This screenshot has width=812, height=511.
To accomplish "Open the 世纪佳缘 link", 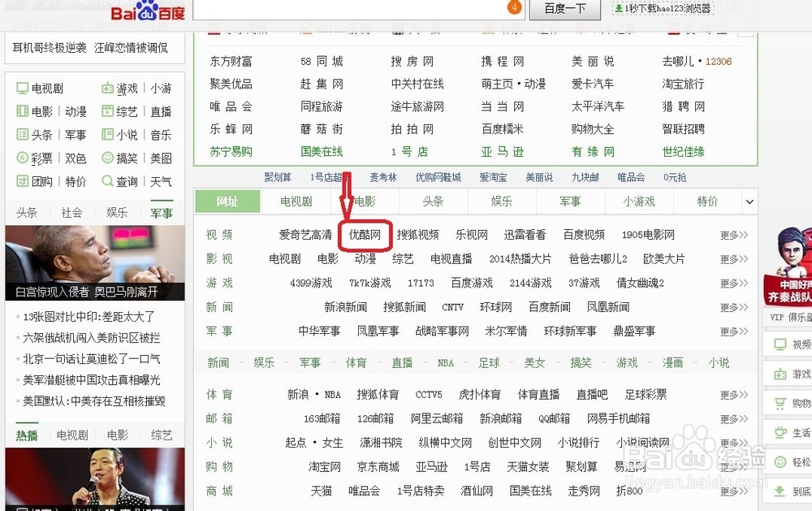I will click(684, 152).
